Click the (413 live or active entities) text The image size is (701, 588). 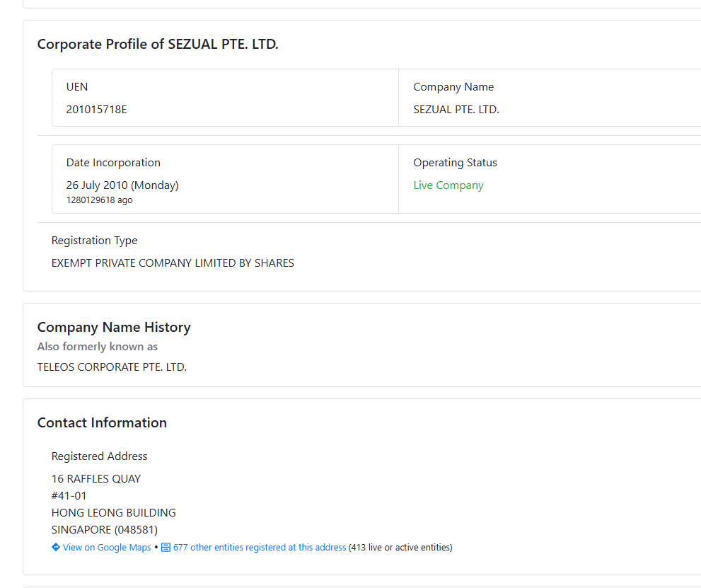(400, 547)
